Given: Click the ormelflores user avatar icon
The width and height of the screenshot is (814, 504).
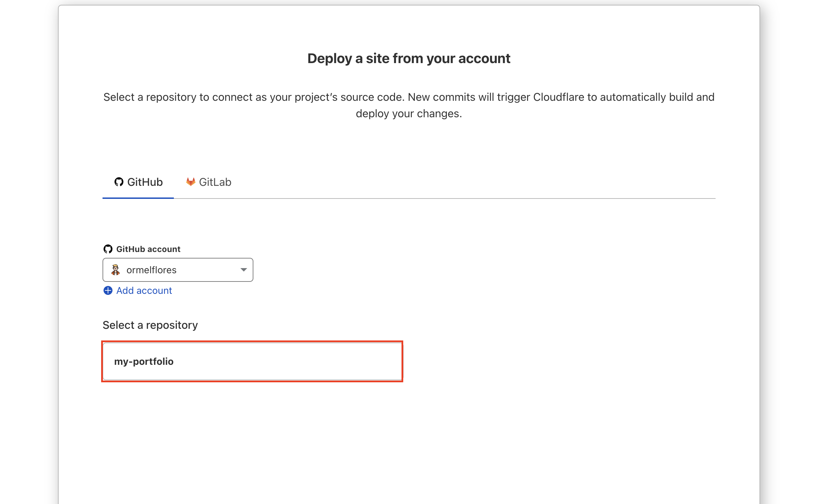Looking at the screenshot, I should click(116, 270).
